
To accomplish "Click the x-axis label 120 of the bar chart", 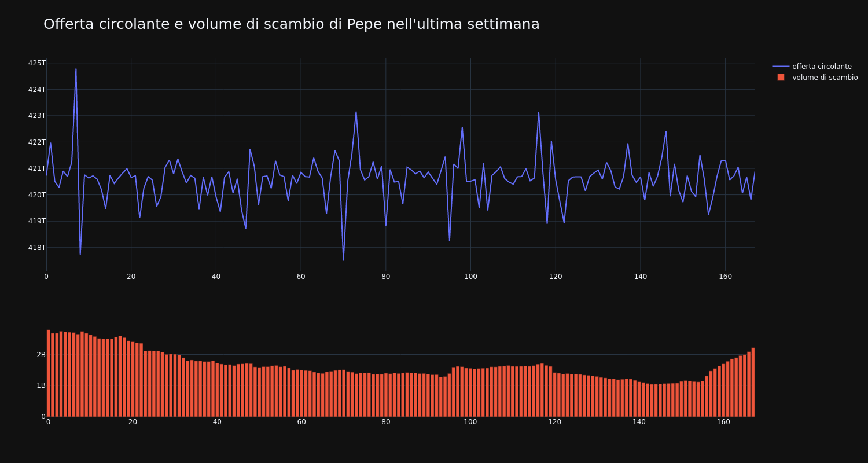I will [555, 422].
